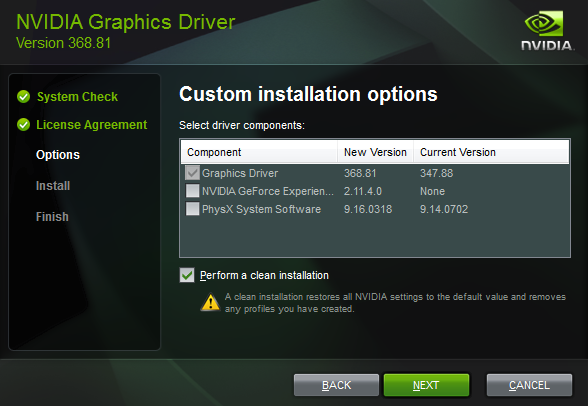Click the green checkmark beside System Check

(x=23, y=97)
